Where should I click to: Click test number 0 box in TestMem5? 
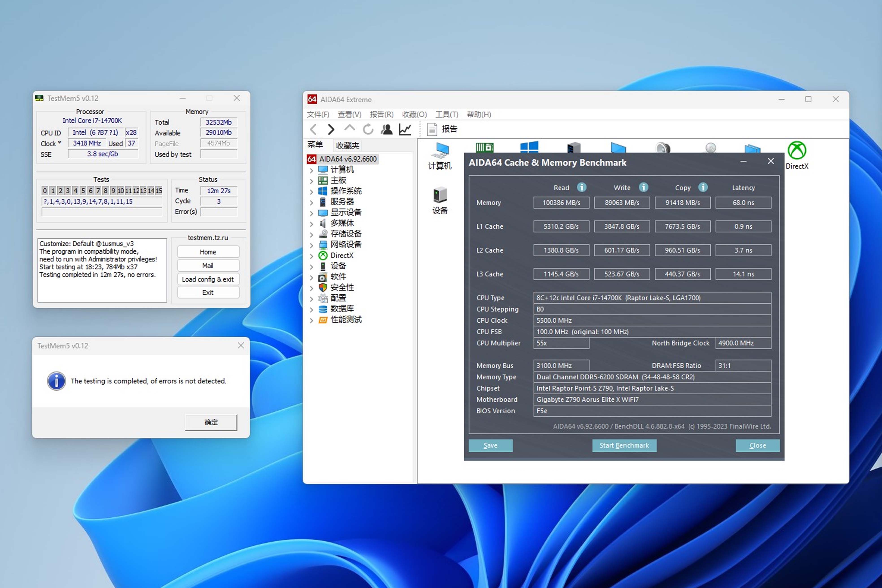point(45,190)
